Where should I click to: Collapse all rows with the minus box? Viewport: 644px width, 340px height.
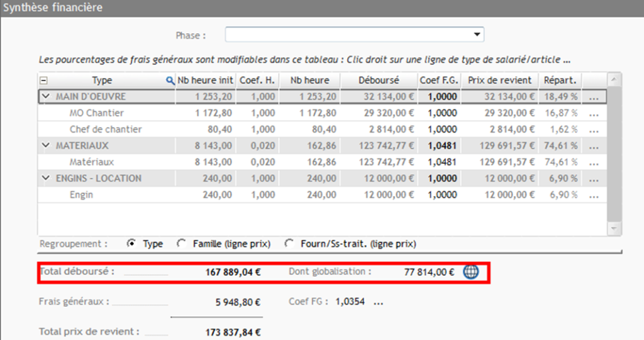[43, 80]
